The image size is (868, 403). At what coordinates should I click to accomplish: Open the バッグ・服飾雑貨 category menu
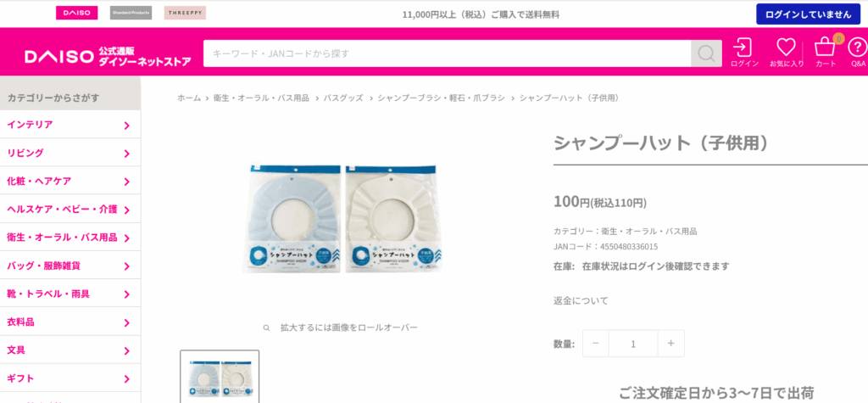(x=70, y=266)
